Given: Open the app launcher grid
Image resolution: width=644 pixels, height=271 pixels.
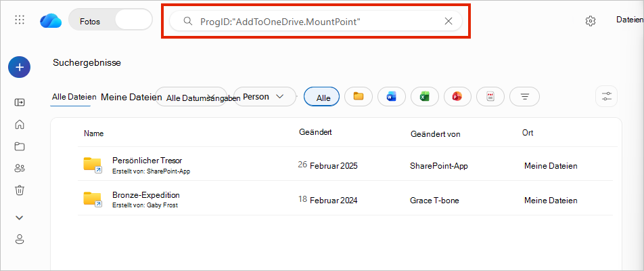Looking at the screenshot, I should [x=20, y=20].
